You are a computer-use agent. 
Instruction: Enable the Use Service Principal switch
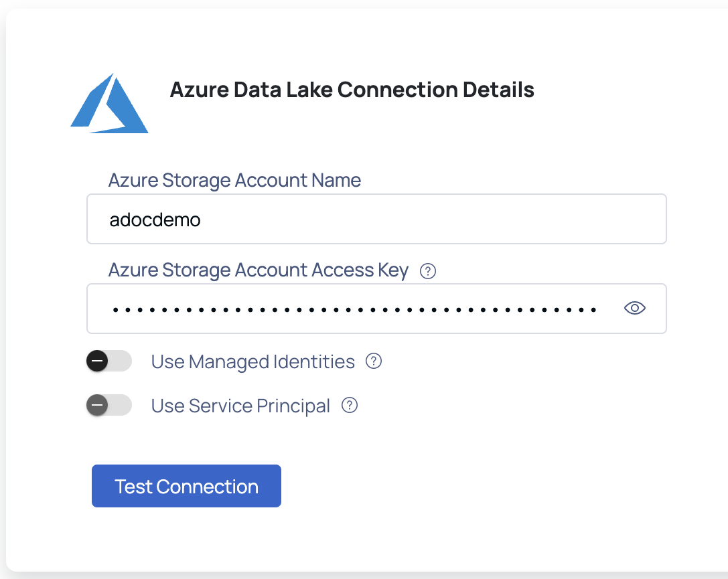point(109,405)
